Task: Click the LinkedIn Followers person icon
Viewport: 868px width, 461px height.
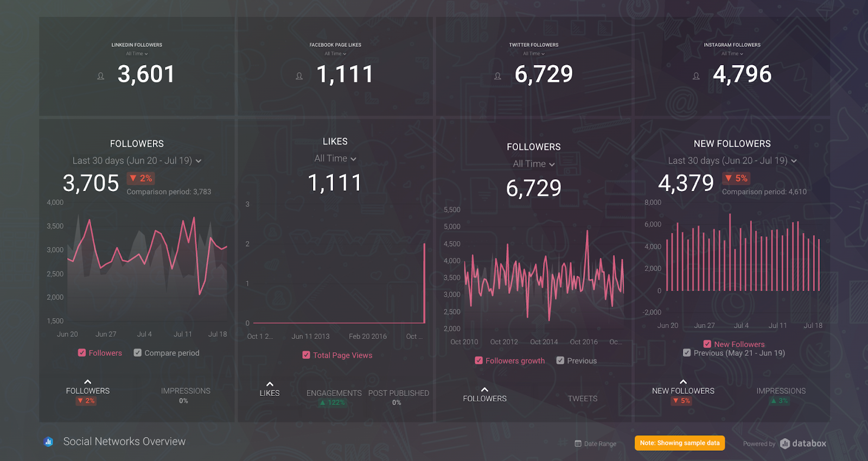Action: pyautogui.click(x=100, y=76)
